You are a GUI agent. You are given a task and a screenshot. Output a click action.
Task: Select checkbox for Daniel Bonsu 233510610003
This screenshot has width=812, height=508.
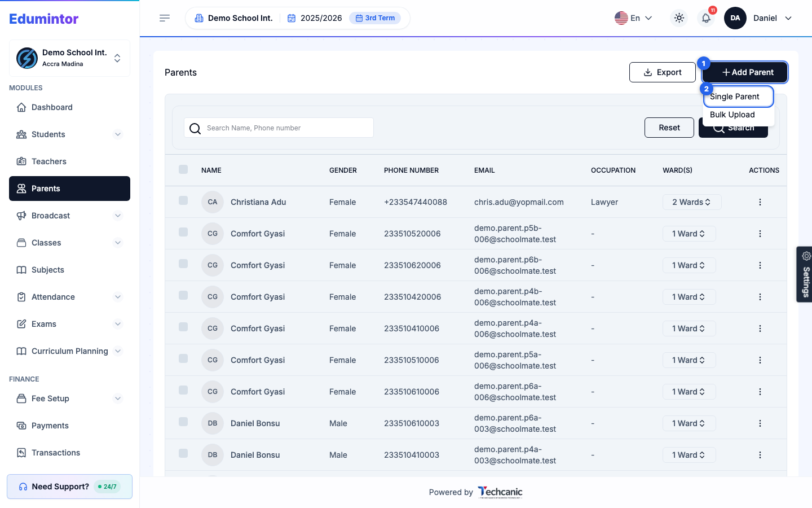click(183, 422)
